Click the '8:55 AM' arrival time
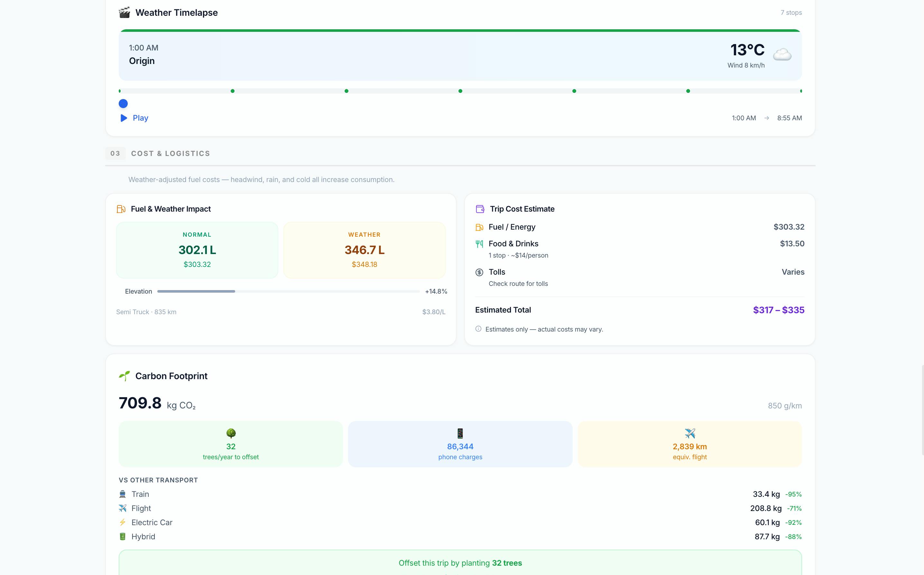This screenshot has width=924, height=575. (x=789, y=118)
